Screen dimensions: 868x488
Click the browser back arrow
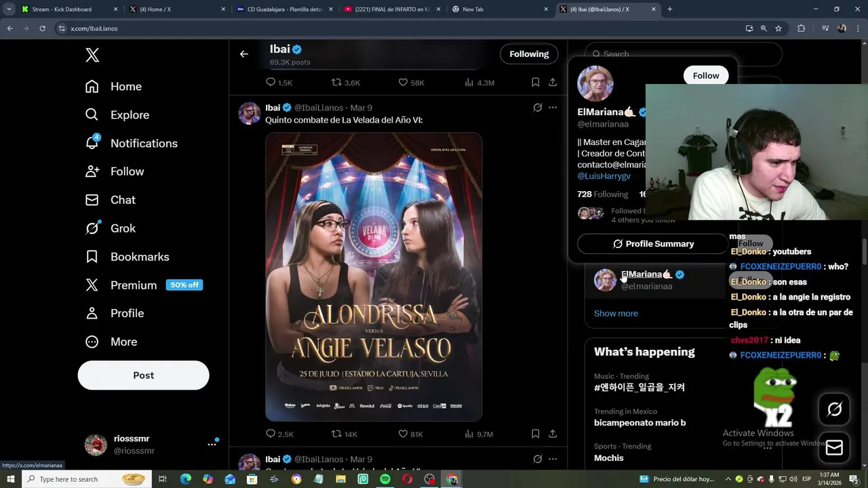pos(9,28)
